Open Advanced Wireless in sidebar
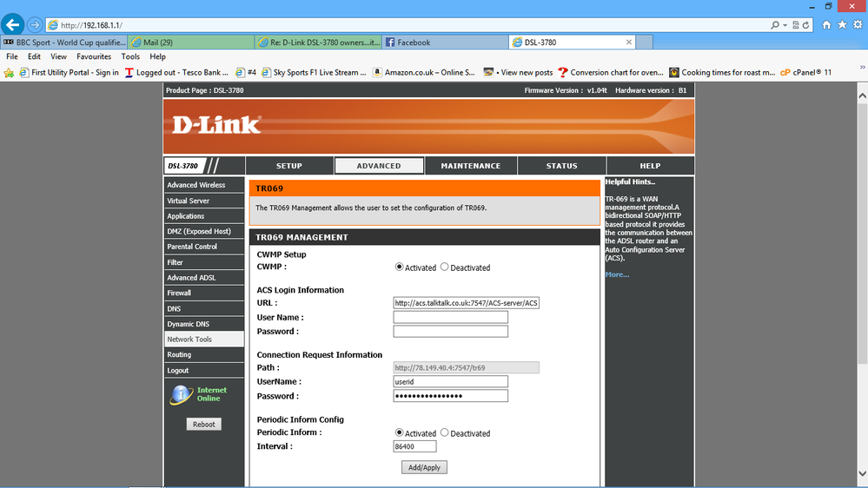The height and width of the screenshot is (488, 868). tap(204, 185)
